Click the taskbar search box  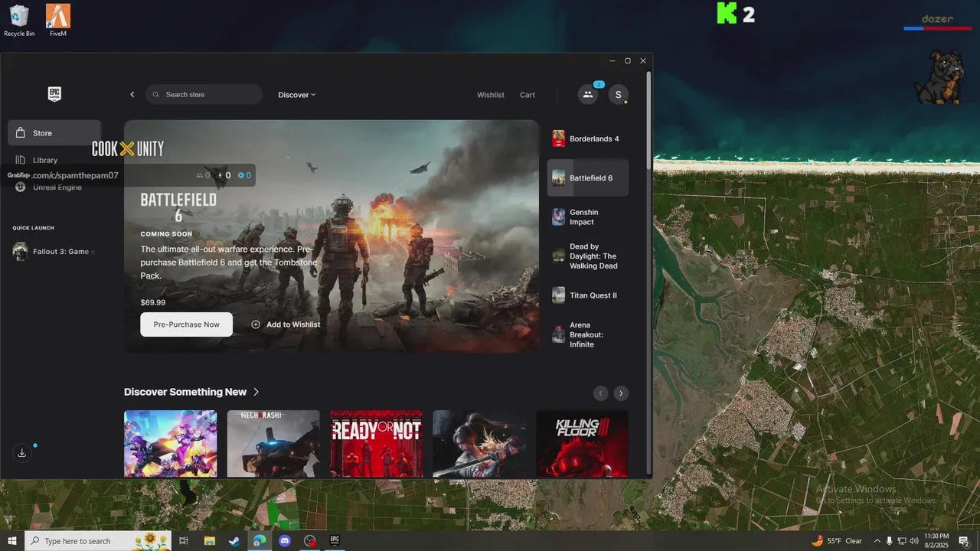coord(99,541)
